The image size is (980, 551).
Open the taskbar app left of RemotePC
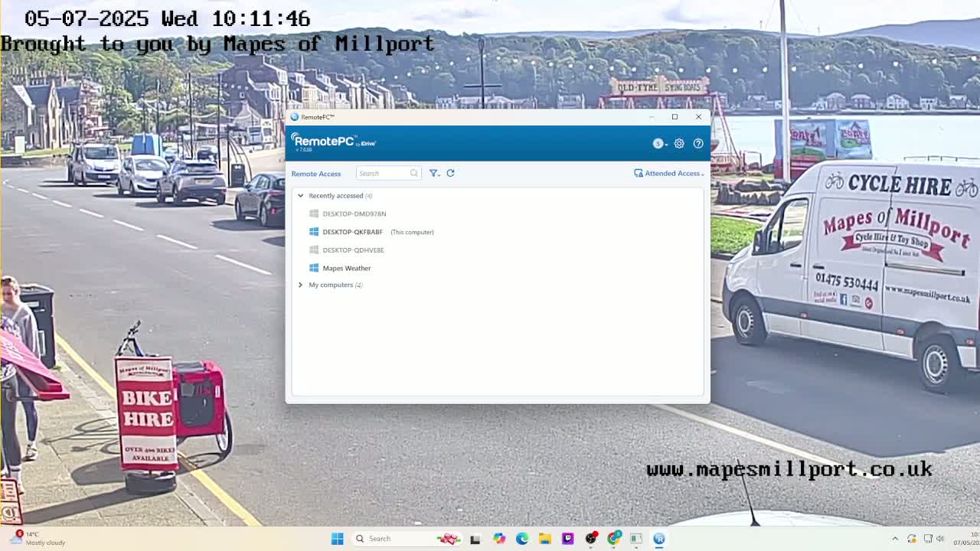coord(636,539)
